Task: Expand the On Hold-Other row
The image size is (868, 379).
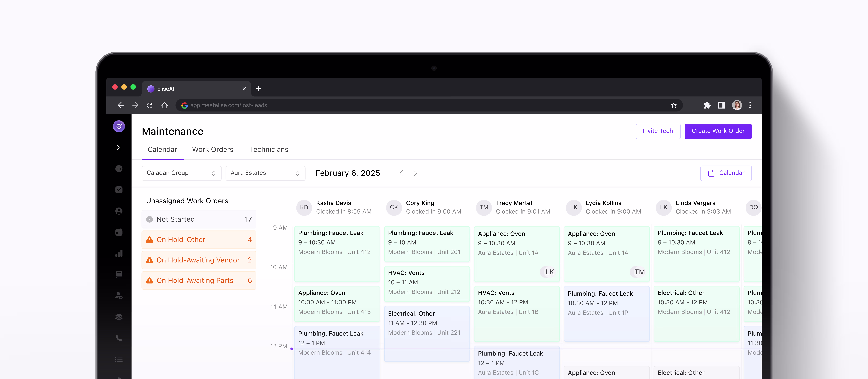Action: pos(199,240)
